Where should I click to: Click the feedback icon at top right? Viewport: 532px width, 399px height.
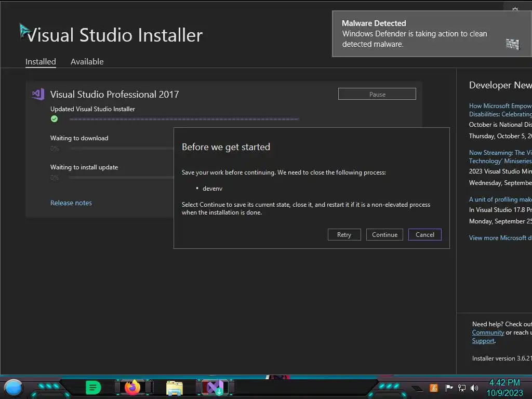click(515, 9)
